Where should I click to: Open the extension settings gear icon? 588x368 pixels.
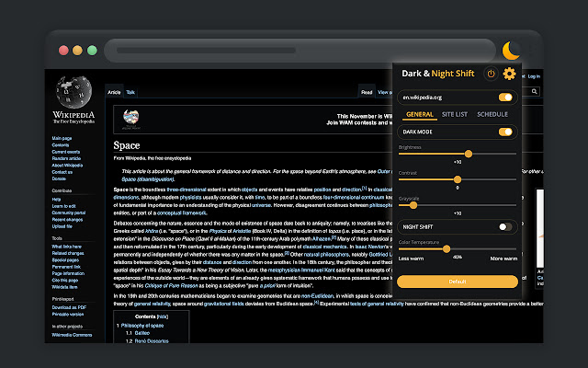509,74
